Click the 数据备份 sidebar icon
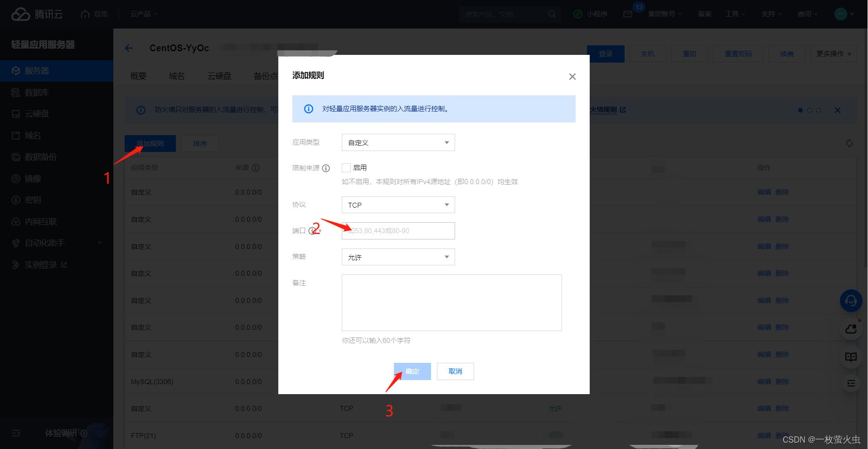Image resolution: width=868 pixels, height=449 pixels. point(16,157)
